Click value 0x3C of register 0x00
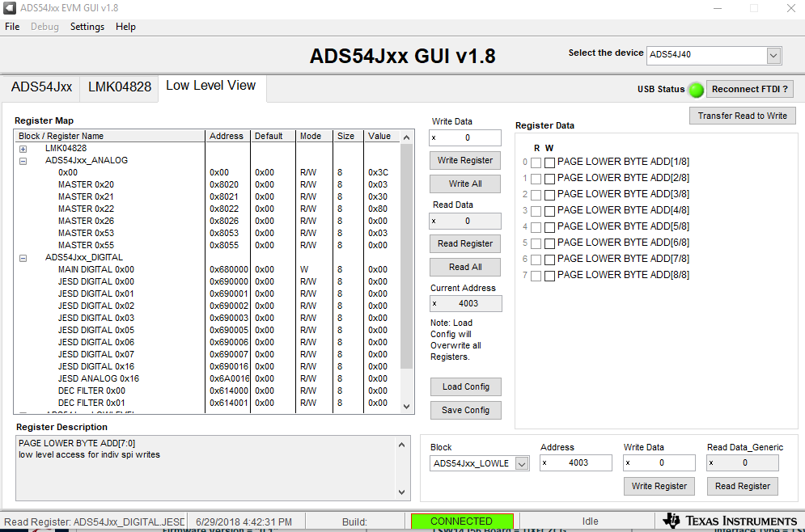 tap(378, 173)
